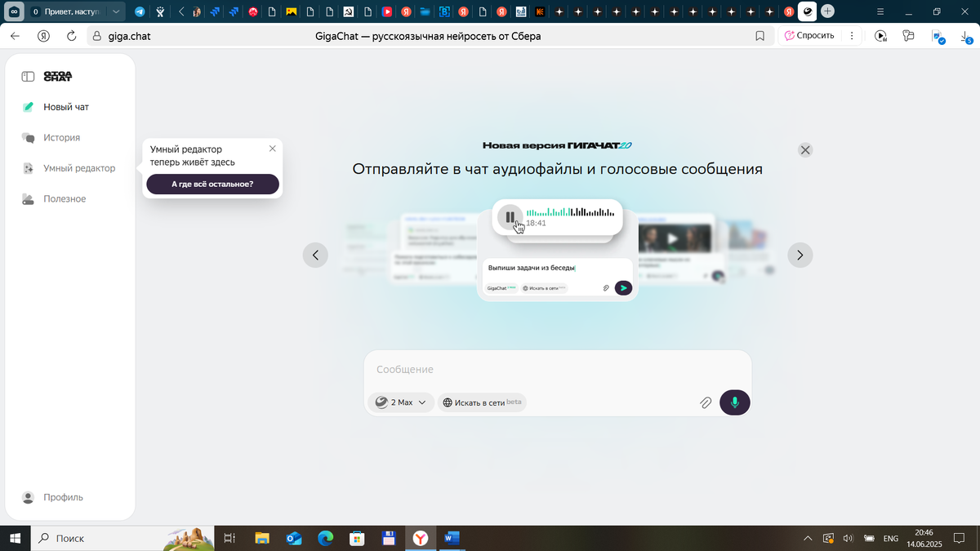Open browser downloads icon

[966, 37]
